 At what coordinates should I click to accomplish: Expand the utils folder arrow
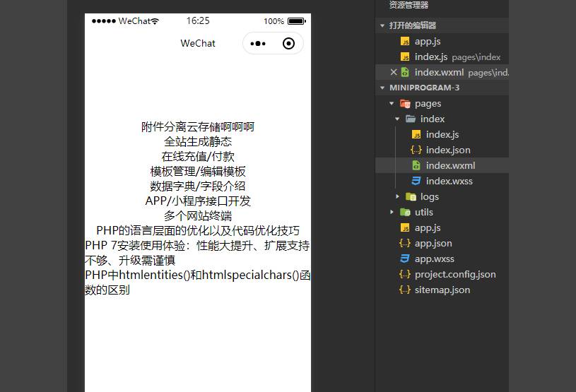392,212
